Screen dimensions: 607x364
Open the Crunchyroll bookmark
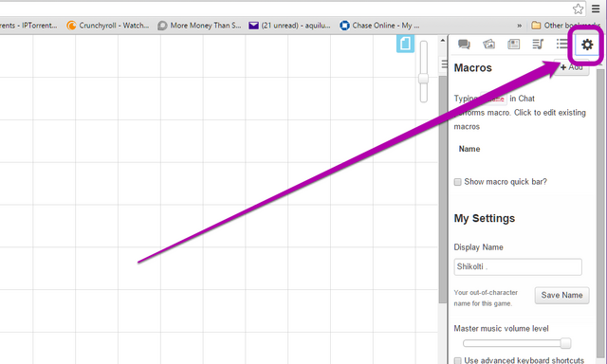(107, 26)
